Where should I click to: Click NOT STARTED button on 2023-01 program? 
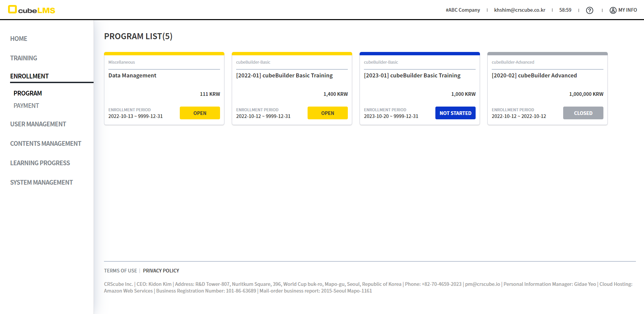coord(455,113)
